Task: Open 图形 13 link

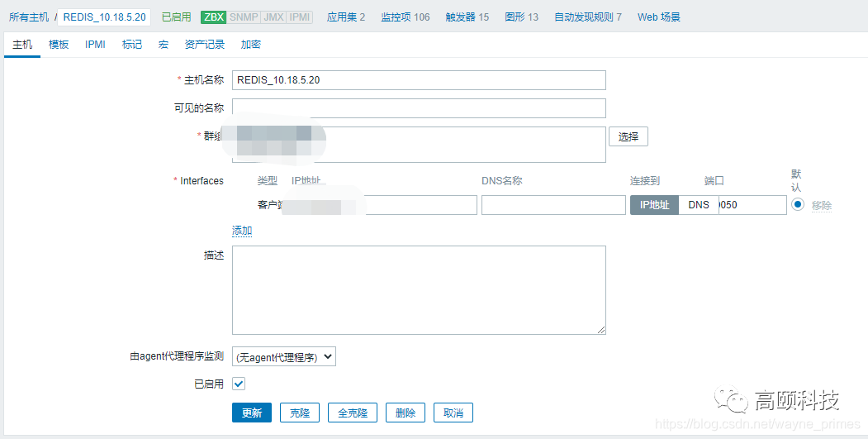Action: click(x=521, y=17)
